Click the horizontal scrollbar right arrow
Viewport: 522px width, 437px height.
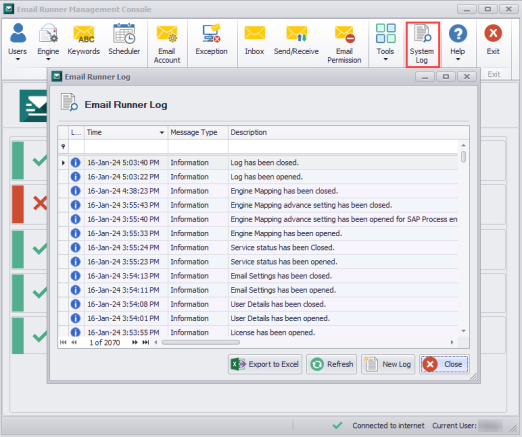click(x=452, y=342)
